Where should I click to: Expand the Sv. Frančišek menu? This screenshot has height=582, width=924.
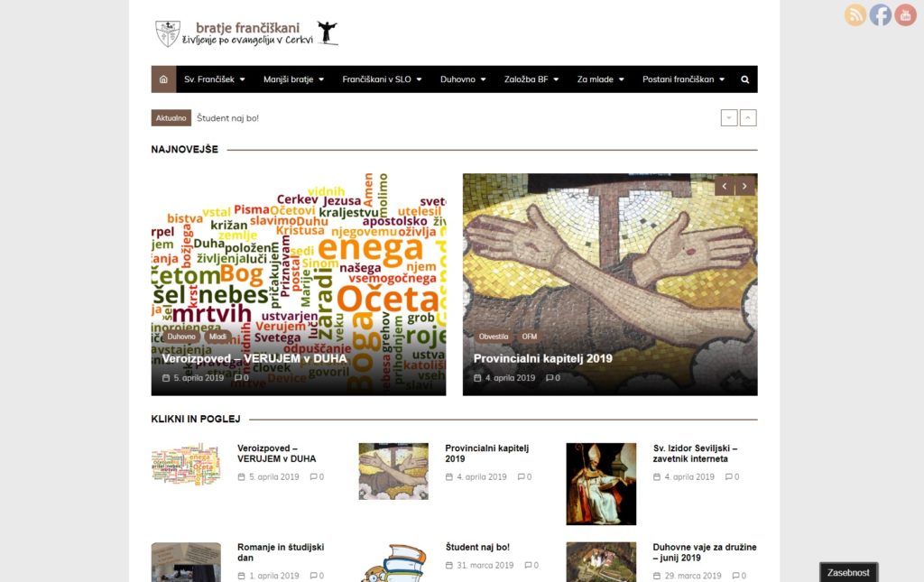215,79
